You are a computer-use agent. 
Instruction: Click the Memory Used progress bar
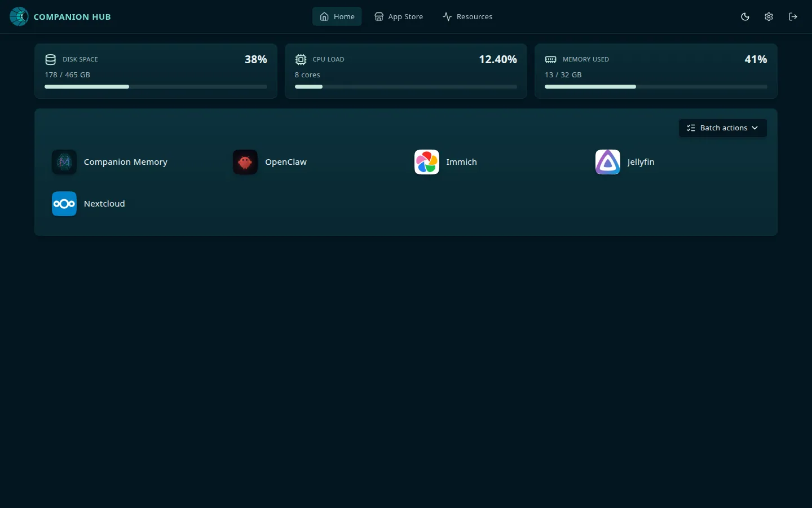pyautogui.click(x=656, y=86)
